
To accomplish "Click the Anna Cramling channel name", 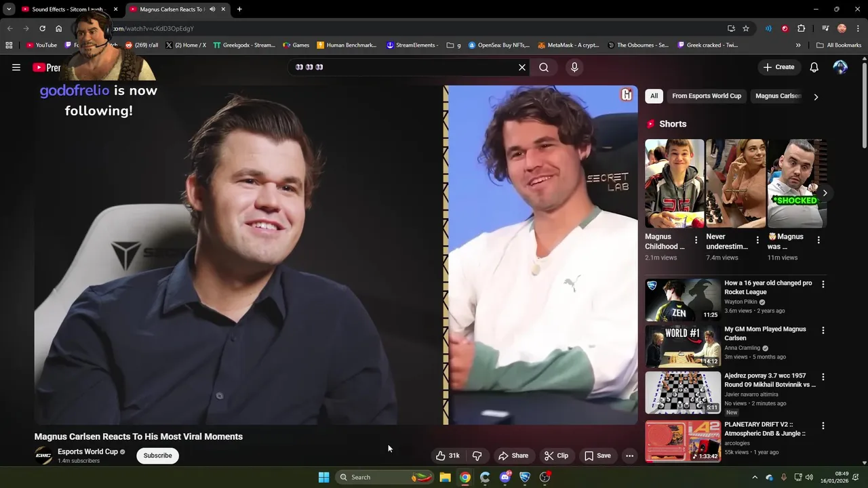I will point(742,348).
